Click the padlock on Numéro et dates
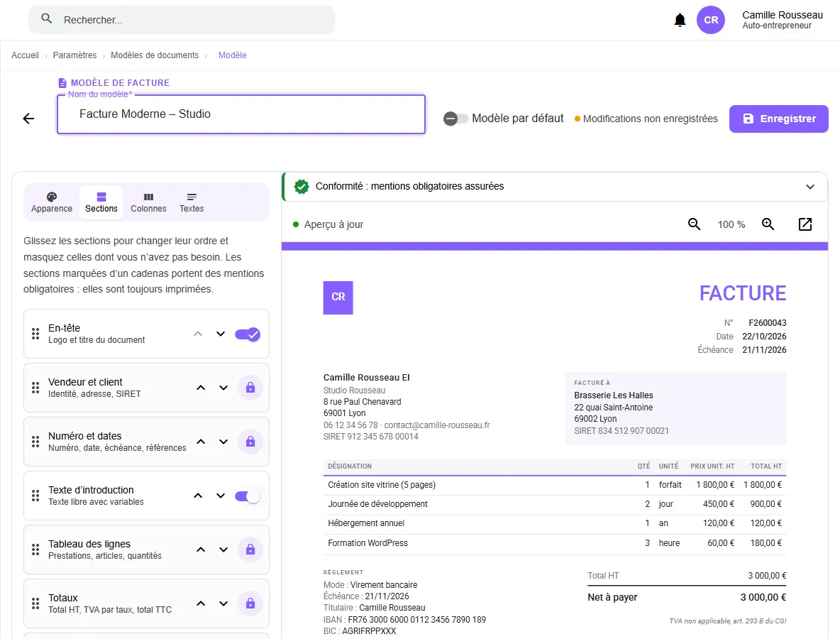 coord(250,442)
